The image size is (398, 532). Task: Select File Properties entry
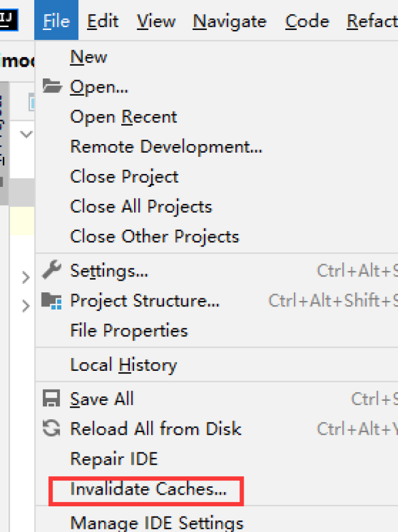coord(129,331)
